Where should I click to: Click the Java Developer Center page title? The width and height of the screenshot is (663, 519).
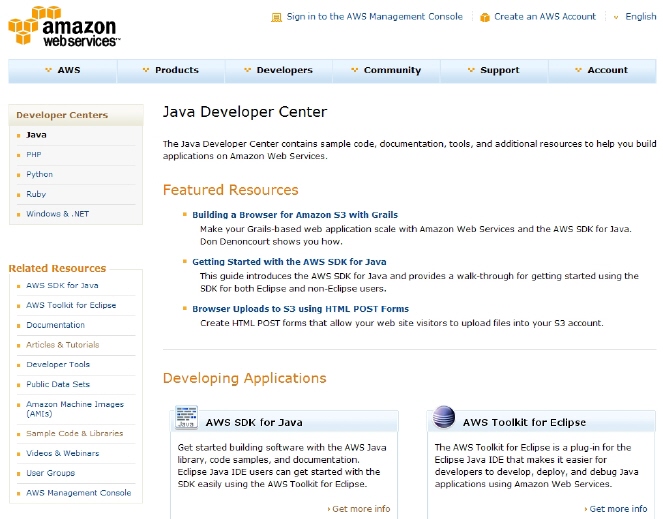click(245, 112)
